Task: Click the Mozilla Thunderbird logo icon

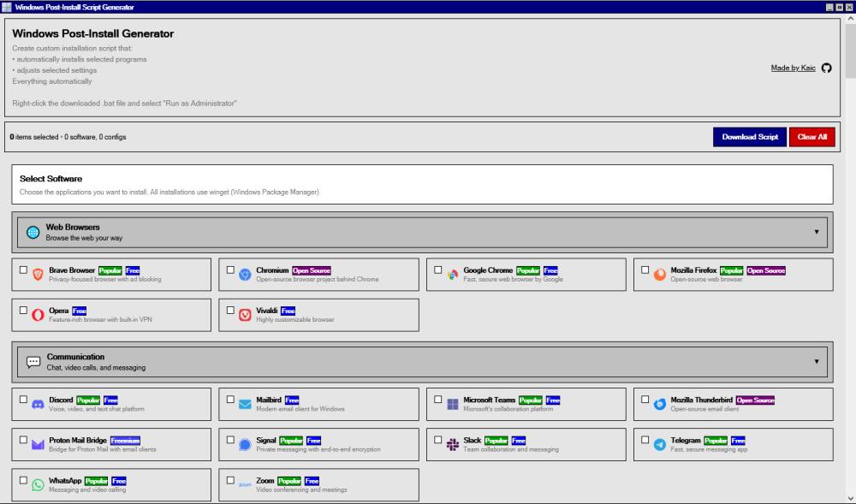Action: [659, 404]
